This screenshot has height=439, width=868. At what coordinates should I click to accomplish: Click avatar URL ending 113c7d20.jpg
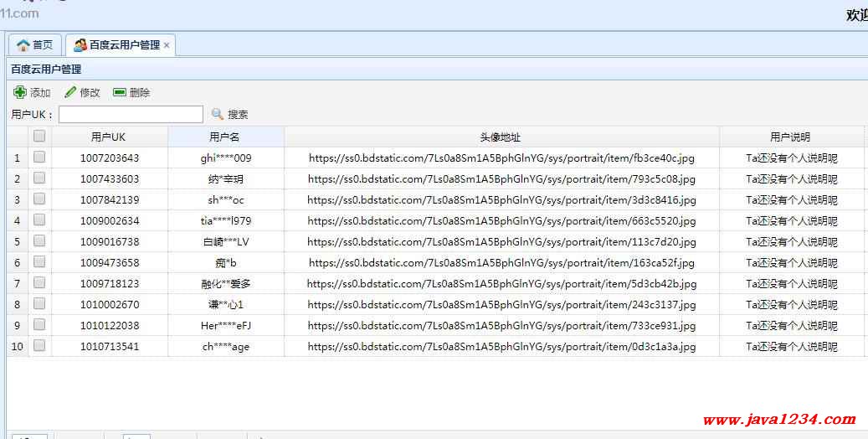(501, 241)
